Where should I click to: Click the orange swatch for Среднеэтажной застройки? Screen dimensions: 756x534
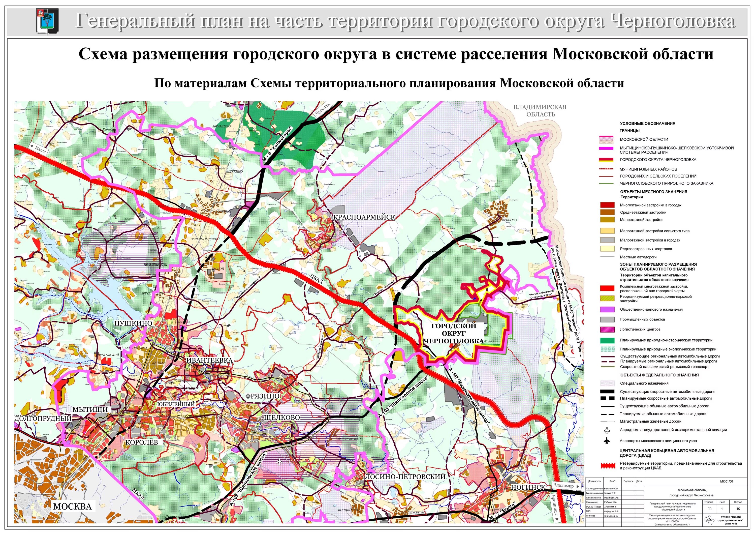(608, 213)
